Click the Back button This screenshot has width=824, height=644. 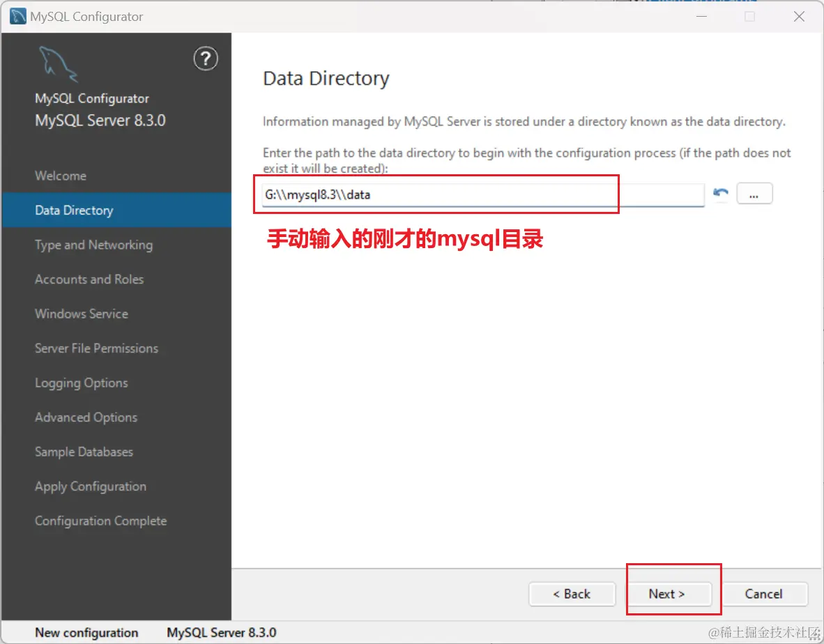[x=572, y=594]
